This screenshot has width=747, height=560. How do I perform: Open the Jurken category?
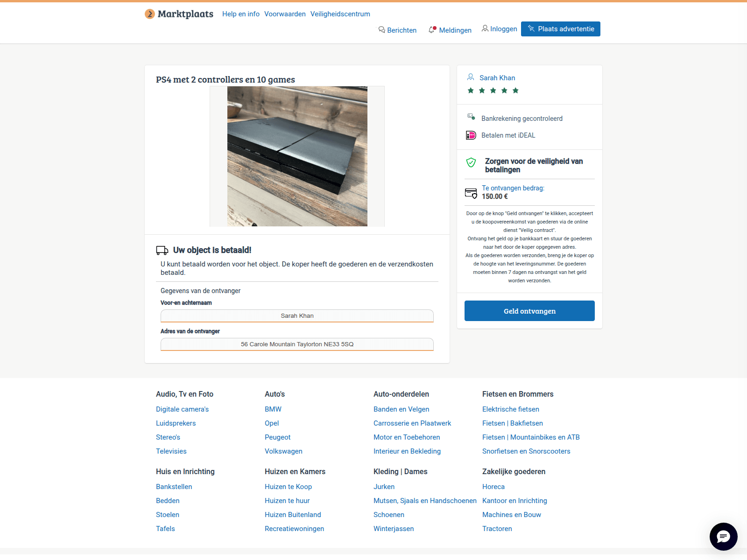pos(384,487)
